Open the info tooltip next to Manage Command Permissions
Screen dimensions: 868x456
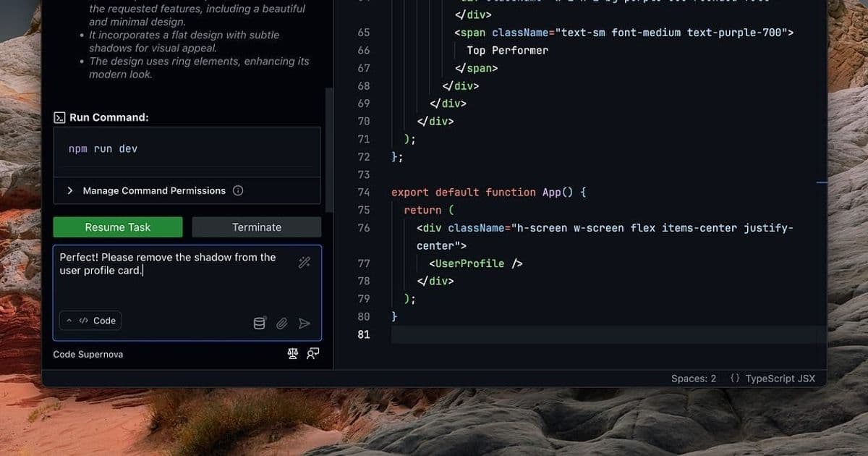pyautogui.click(x=239, y=190)
